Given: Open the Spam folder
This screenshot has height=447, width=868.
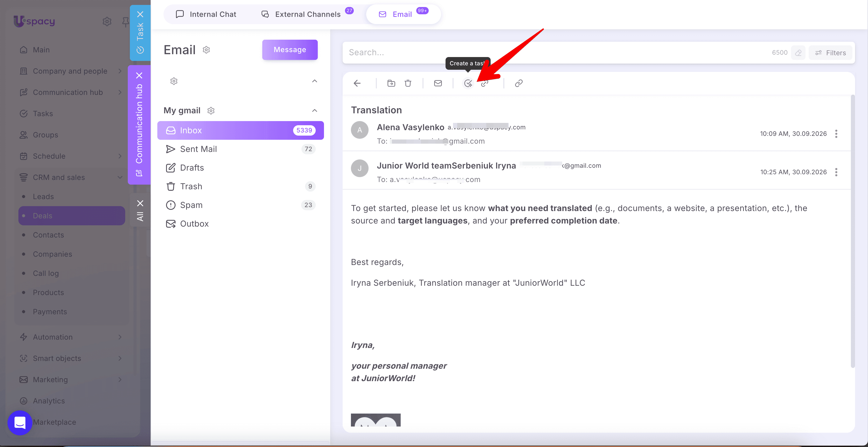Looking at the screenshot, I should pyautogui.click(x=241, y=205).
